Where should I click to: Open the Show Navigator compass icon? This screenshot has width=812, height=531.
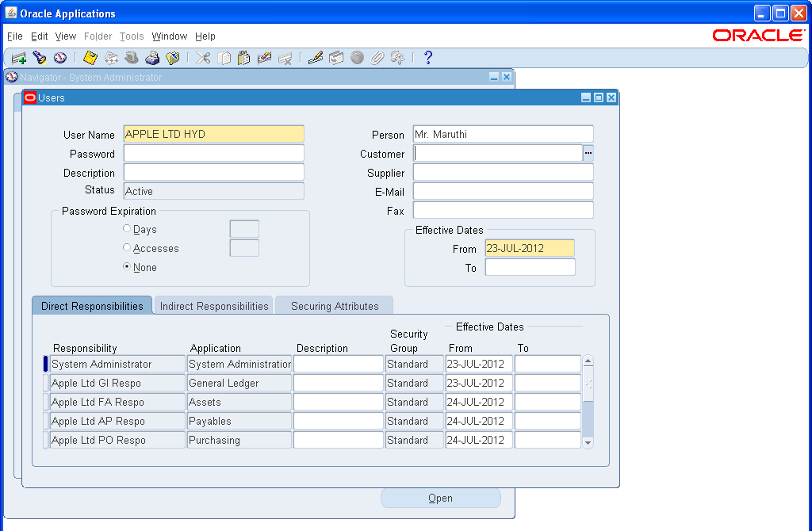(59, 57)
